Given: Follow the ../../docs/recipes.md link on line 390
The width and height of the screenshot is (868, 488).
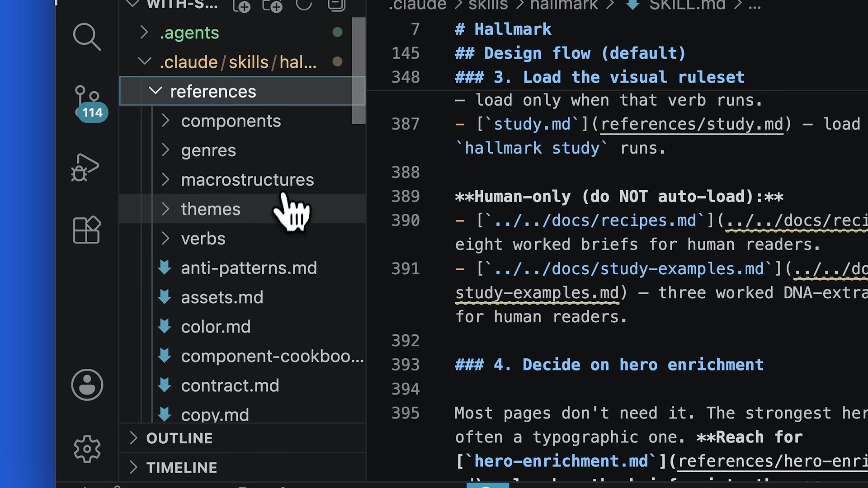Looking at the screenshot, I should point(797,221).
